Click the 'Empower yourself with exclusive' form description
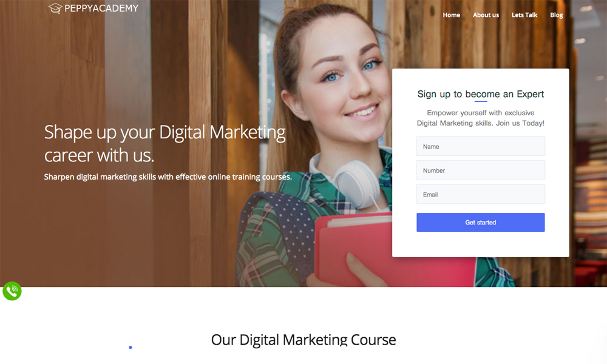Viewport: 607px width, 364px height. pyautogui.click(x=480, y=113)
